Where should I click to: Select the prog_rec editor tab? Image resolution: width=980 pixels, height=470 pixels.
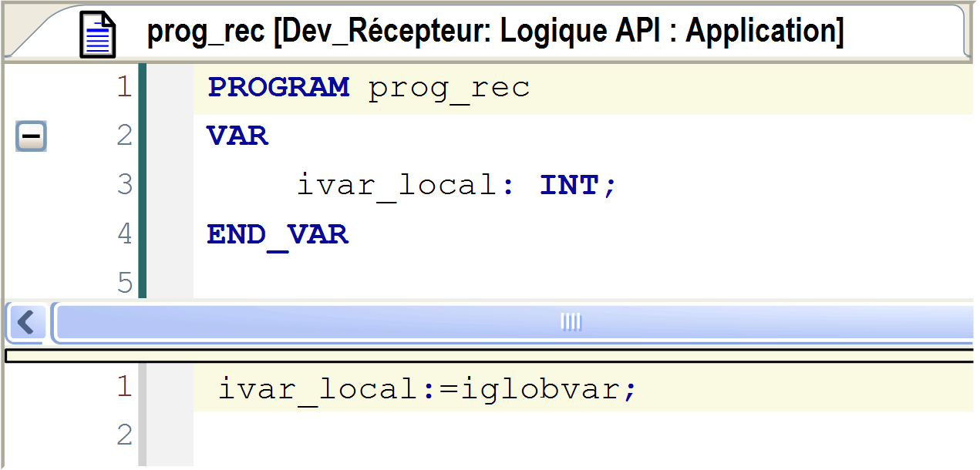point(494,32)
